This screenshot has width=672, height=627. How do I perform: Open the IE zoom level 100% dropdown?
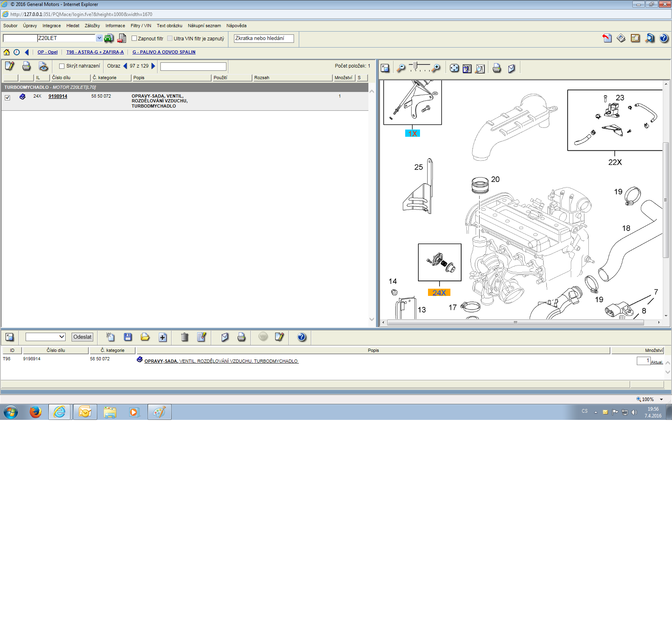(x=661, y=399)
